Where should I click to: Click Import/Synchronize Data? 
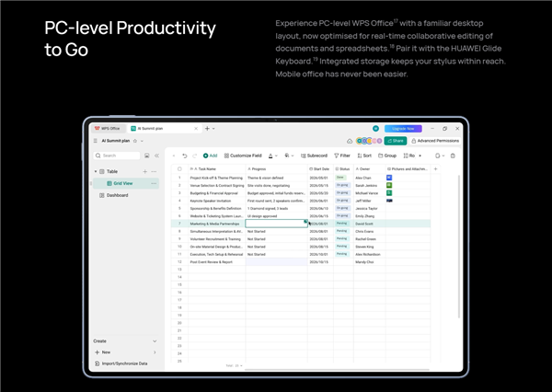click(121, 363)
